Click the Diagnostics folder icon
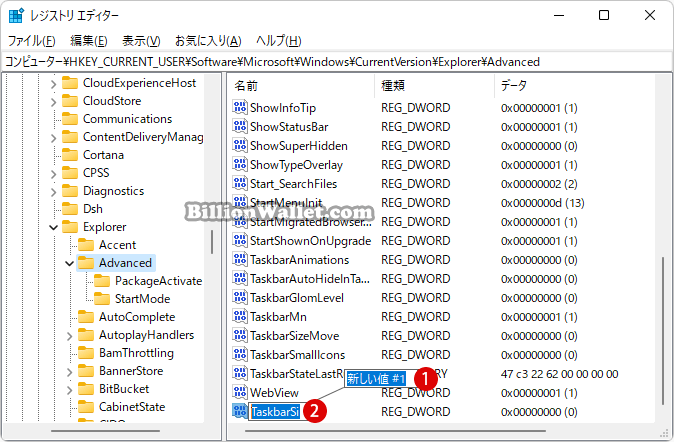This screenshot has height=442, width=674. pos(70,190)
